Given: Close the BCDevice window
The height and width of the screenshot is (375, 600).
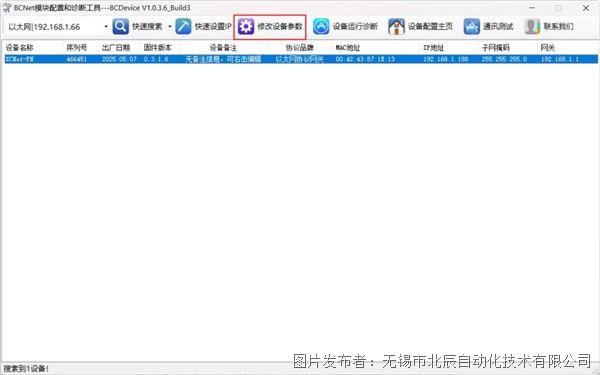Looking at the screenshot, I should [x=586, y=8].
